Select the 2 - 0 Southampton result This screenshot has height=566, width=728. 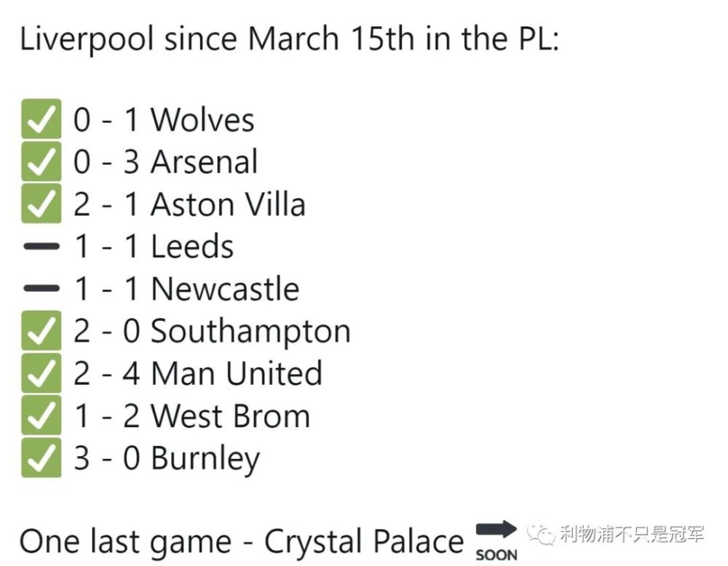[212, 332]
